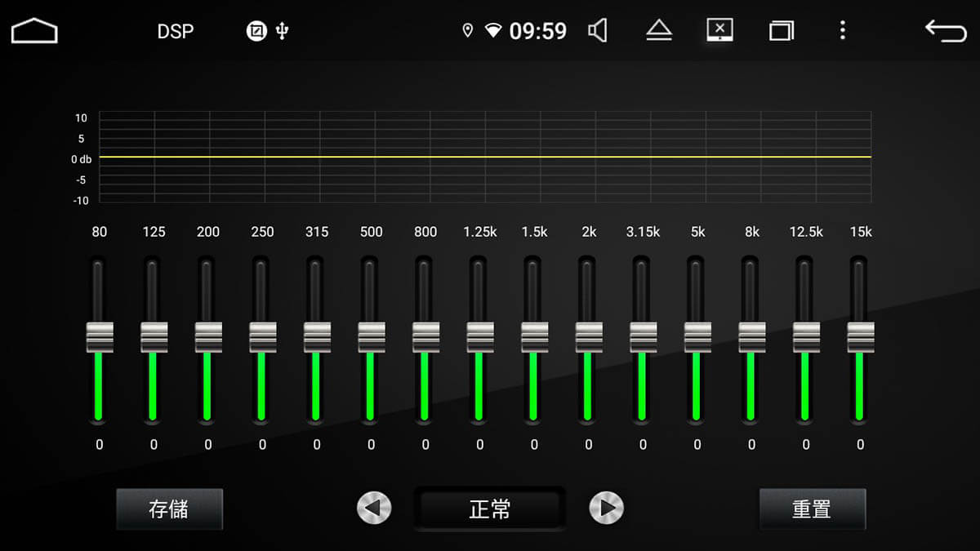Click the 2k band slider handle

click(x=589, y=337)
